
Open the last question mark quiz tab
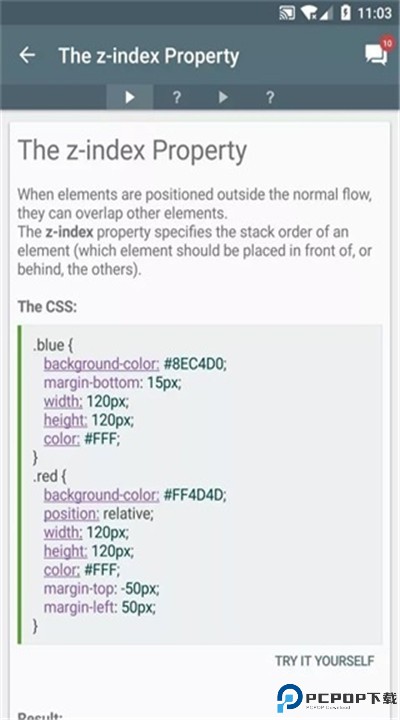270,97
